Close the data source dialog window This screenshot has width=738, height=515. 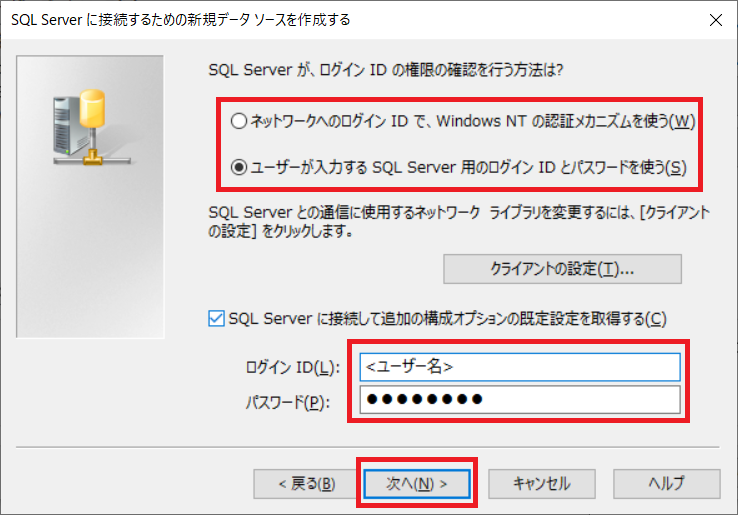coord(716,20)
